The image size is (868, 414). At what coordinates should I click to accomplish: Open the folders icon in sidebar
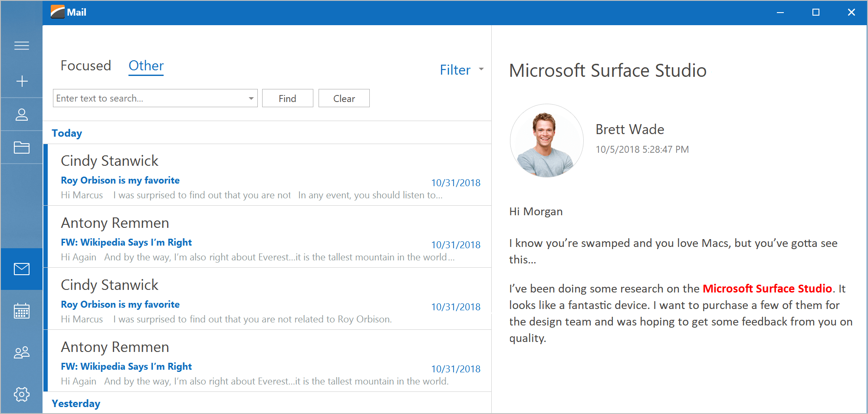point(22,148)
